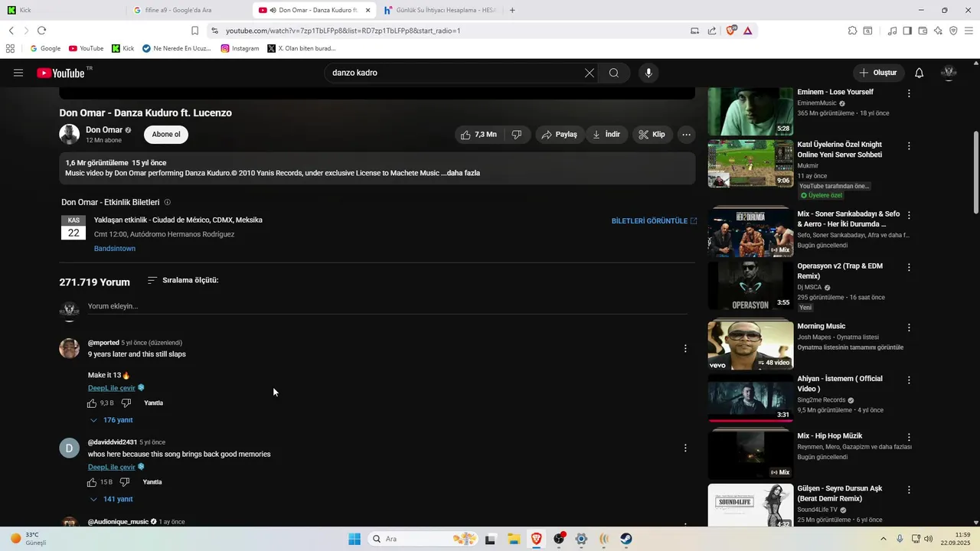The image size is (980, 551).
Task: Dislike the @daviddvid2431 comment
Action: tap(125, 482)
